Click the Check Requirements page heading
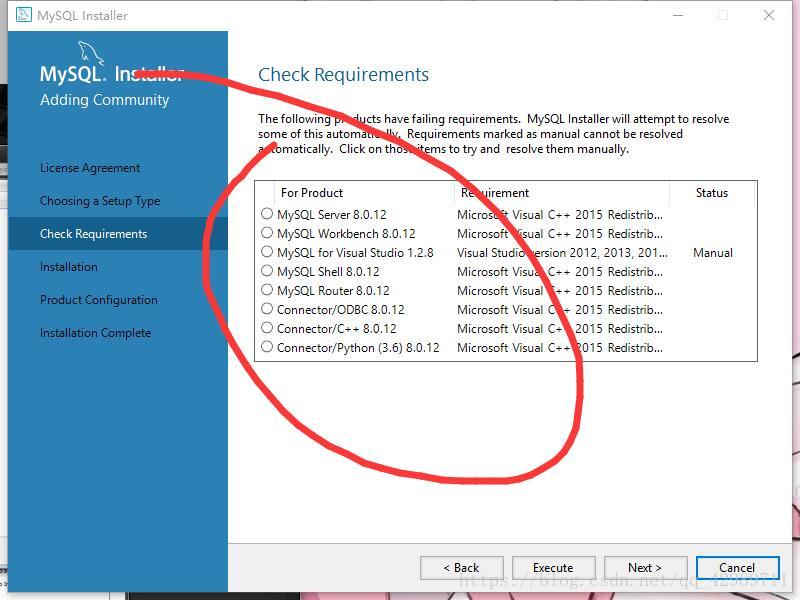Image resolution: width=800 pixels, height=600 pixels. [x=343, y=75]
